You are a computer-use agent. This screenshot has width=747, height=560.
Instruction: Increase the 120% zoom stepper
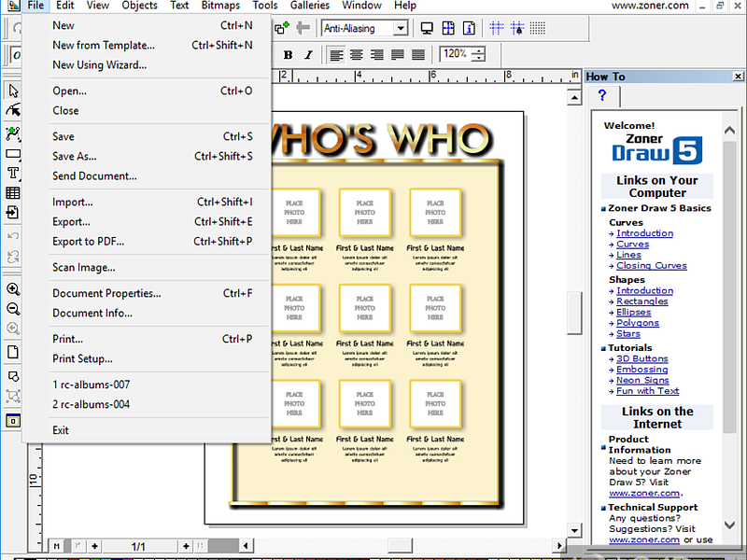pyautogui.click(x=478, y=50)
